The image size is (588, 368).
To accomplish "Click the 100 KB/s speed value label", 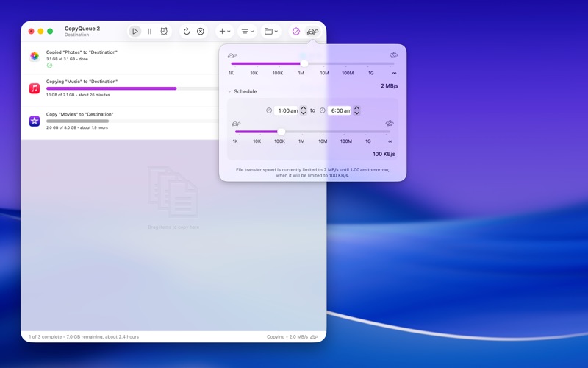I will pyautogui.click(x=384, y=154).
